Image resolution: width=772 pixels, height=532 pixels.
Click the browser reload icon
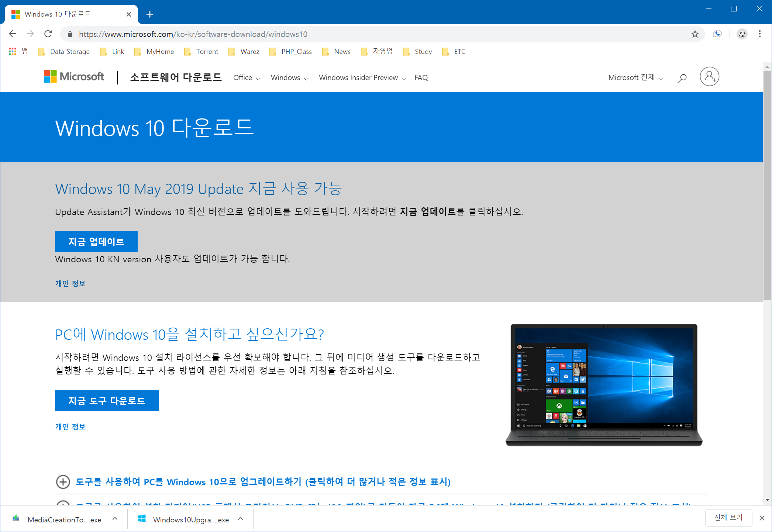[48, 34]
